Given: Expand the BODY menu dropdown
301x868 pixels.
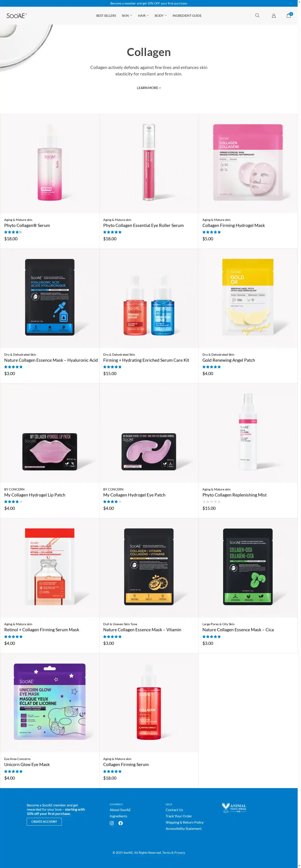Looking at the screenshot, I should pyautogui.click(x=161, y=15).
